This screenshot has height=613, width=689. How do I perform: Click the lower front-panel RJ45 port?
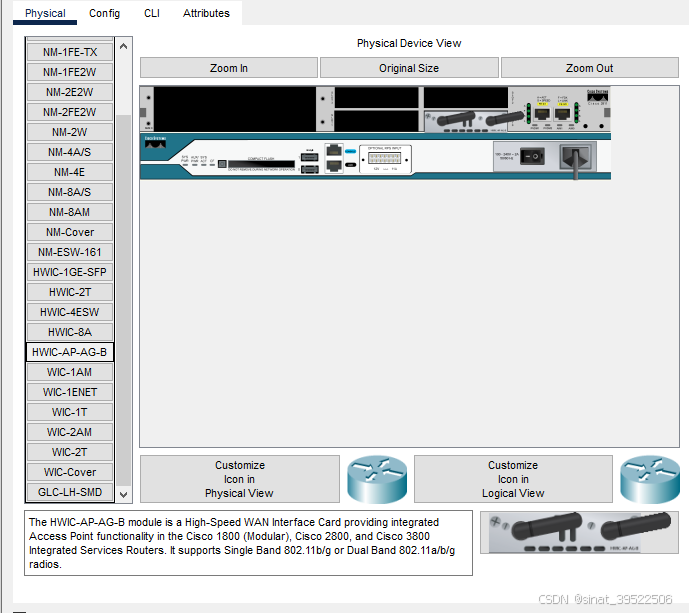334,166
